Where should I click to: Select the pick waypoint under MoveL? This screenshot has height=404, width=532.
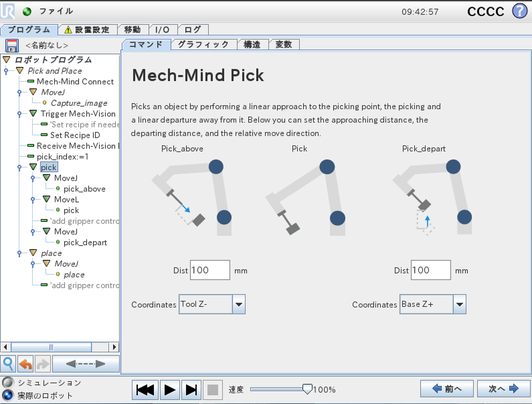point(71,210)
